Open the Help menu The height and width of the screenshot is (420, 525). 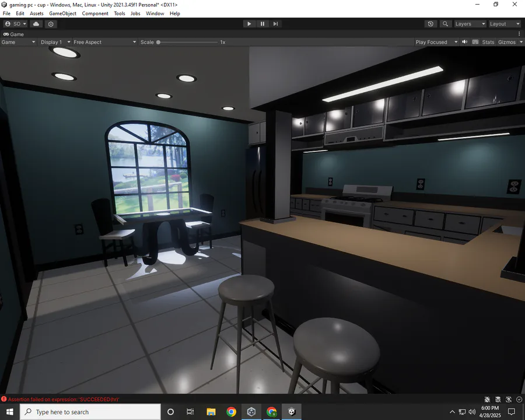click(x=175, y=13)
